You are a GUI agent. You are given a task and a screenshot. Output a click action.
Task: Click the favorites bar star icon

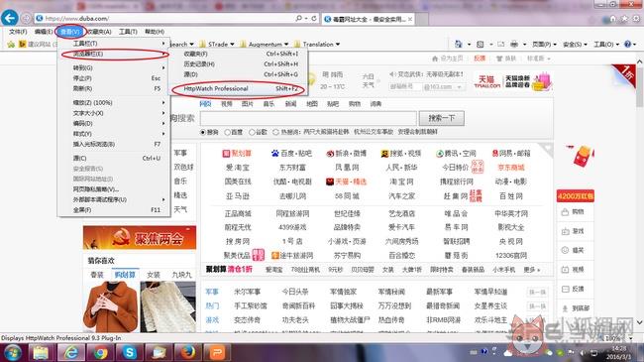click(x=11, y=44)
